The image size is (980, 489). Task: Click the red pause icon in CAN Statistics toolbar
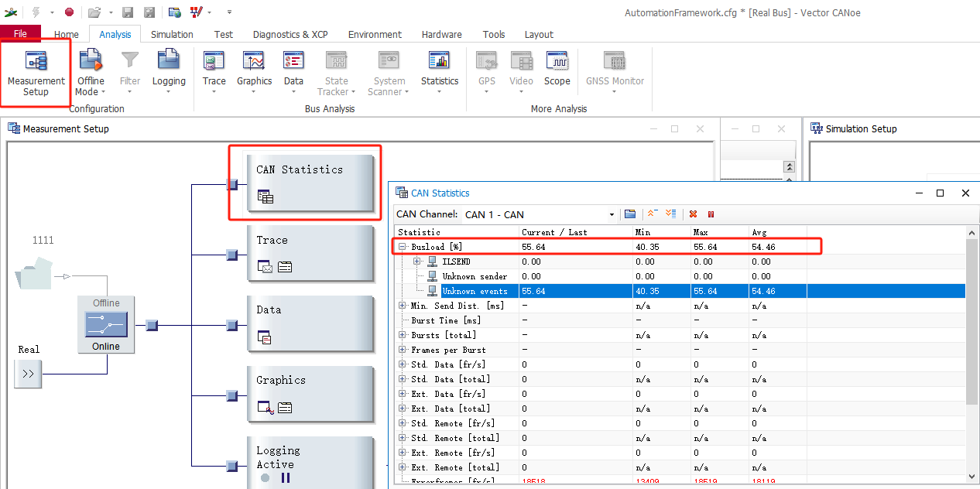click(711, 214)
